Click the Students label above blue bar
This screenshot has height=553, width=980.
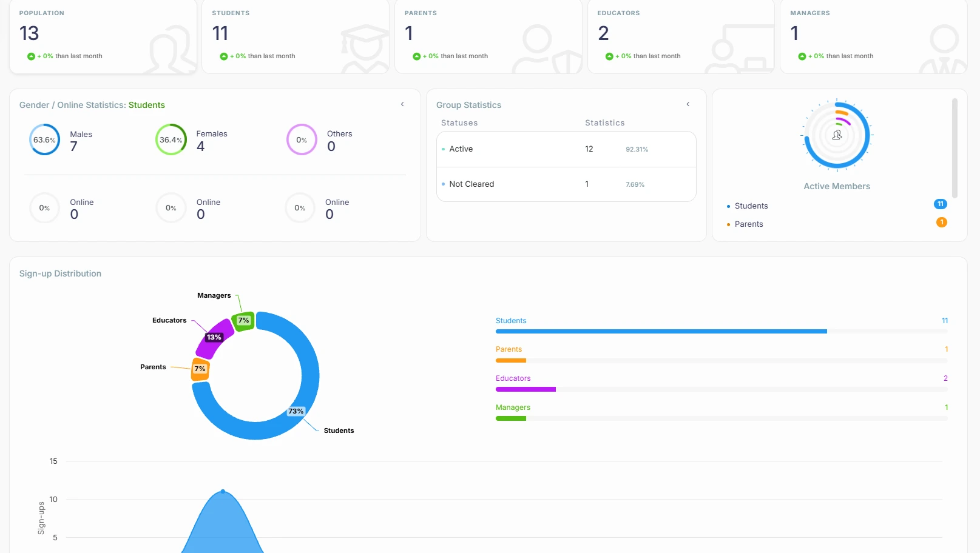click(511, 321)
